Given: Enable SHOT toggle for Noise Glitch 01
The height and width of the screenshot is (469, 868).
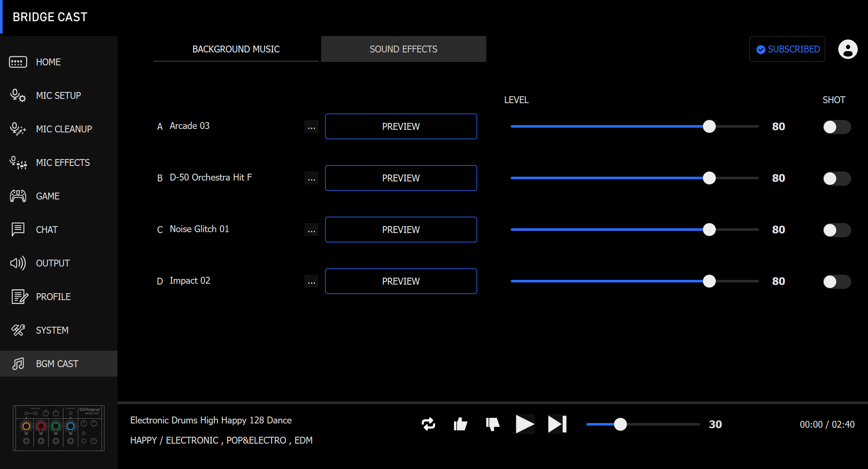Looking at the screenshot, I should pyautogui.click(x=837, y=230).
